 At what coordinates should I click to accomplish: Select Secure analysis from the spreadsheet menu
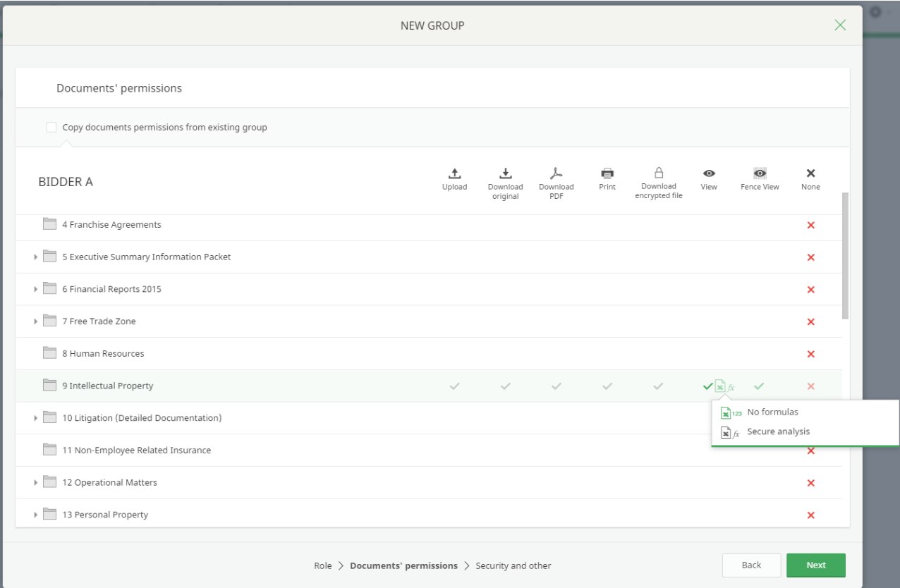(x=777, y=431)
